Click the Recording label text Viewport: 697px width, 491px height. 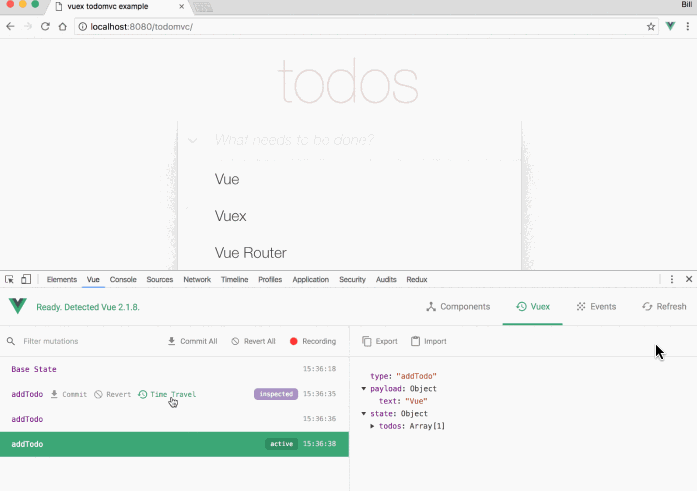click(319, 341)
